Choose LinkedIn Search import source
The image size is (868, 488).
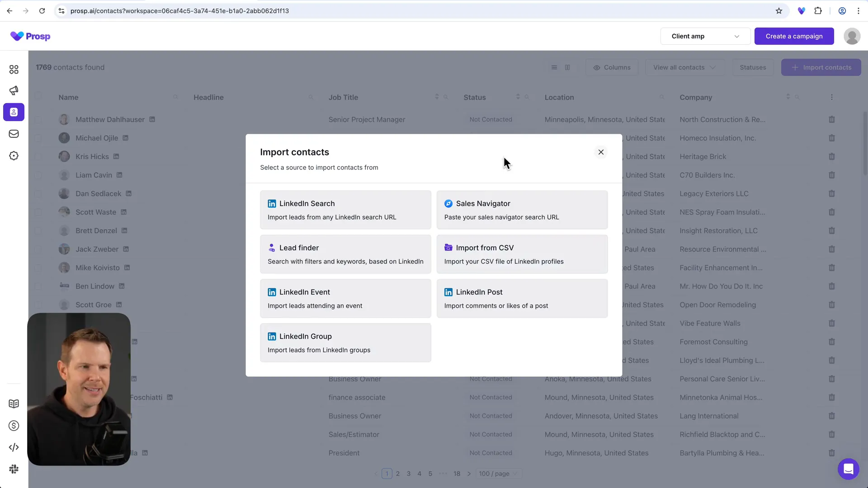pos(345,210)
